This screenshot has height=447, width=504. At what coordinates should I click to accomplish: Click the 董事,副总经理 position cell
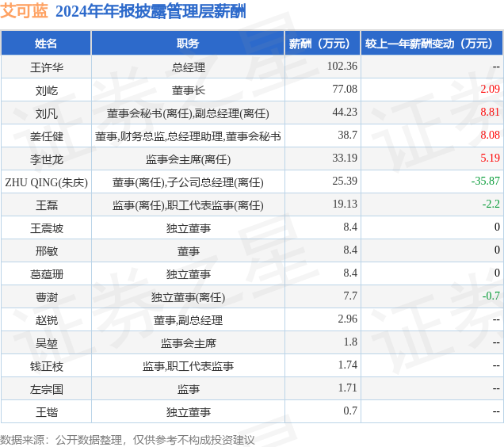pyautogui.click(x=188, y=321)
